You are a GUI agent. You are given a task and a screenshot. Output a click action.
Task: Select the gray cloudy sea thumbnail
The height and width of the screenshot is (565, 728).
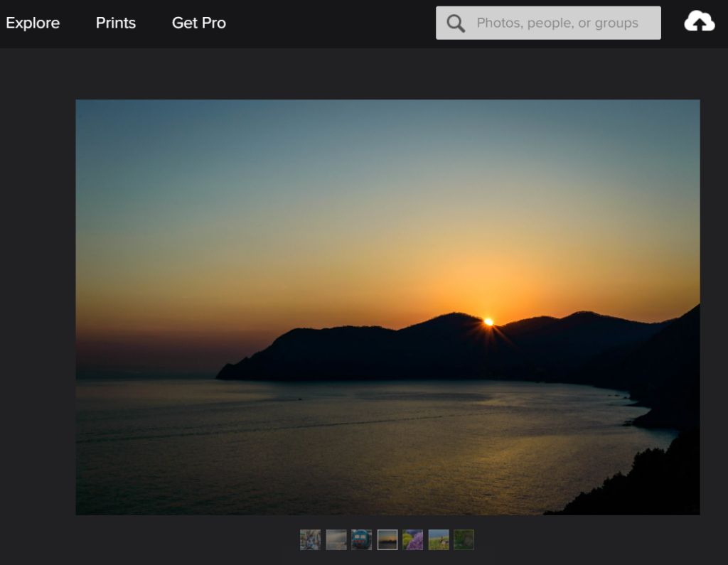336,539
